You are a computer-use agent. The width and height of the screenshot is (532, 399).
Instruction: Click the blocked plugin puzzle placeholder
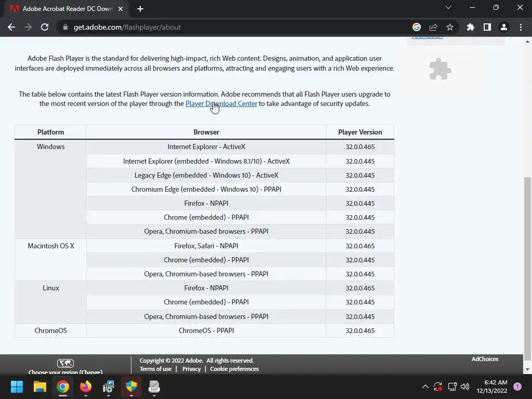(x=440, y=69)
